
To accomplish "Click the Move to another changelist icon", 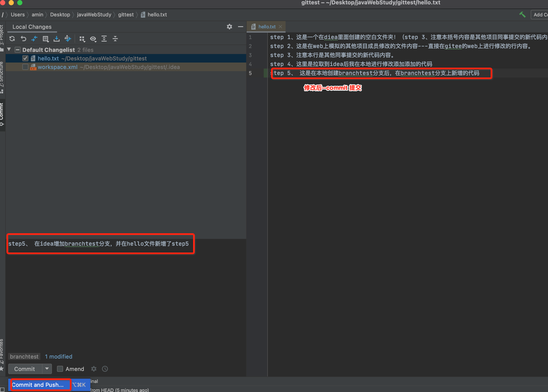I will (68, 39).
